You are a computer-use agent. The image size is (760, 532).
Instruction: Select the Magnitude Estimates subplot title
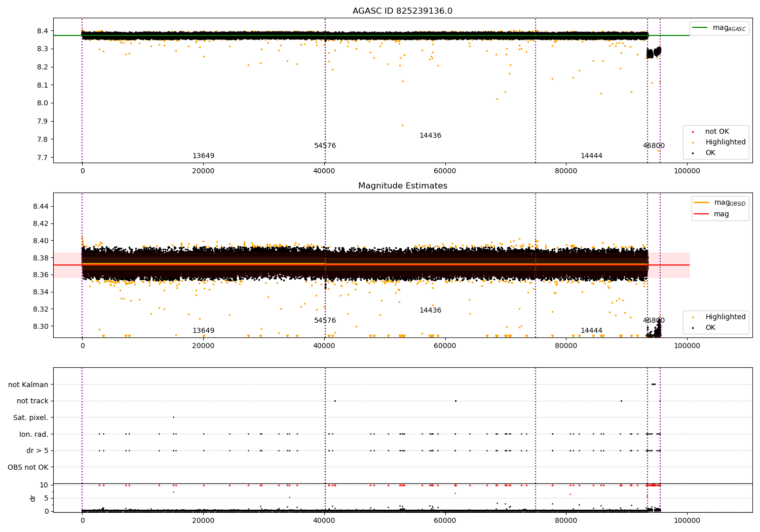pos(402,186)
